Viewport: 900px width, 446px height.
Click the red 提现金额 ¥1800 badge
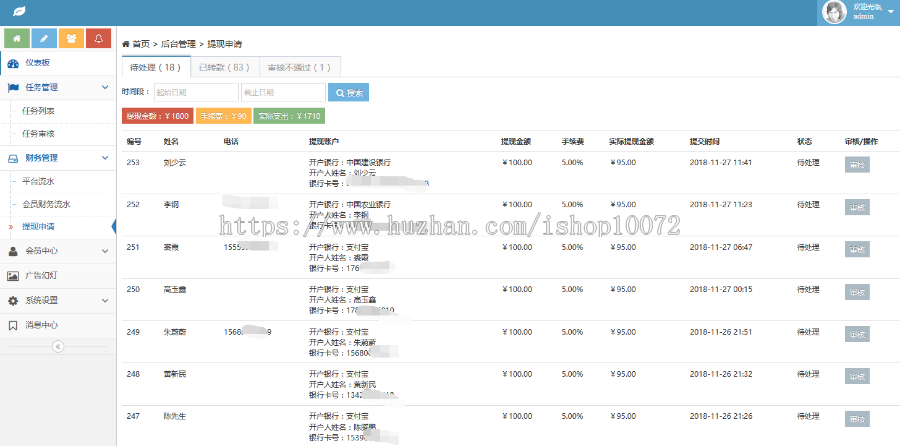pyautogui.click(x=158, y=116)
